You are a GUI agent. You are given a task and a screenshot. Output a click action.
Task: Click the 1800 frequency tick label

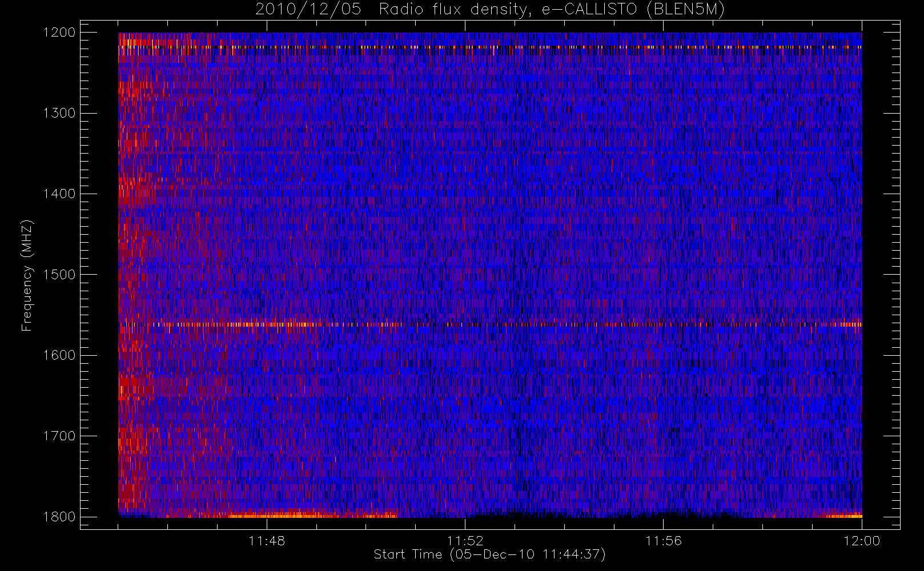click(x=59, y=517)
